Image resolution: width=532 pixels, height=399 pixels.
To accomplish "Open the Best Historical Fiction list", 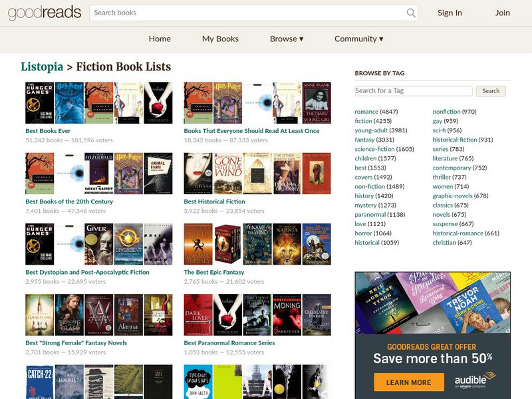I will [214, 201].
